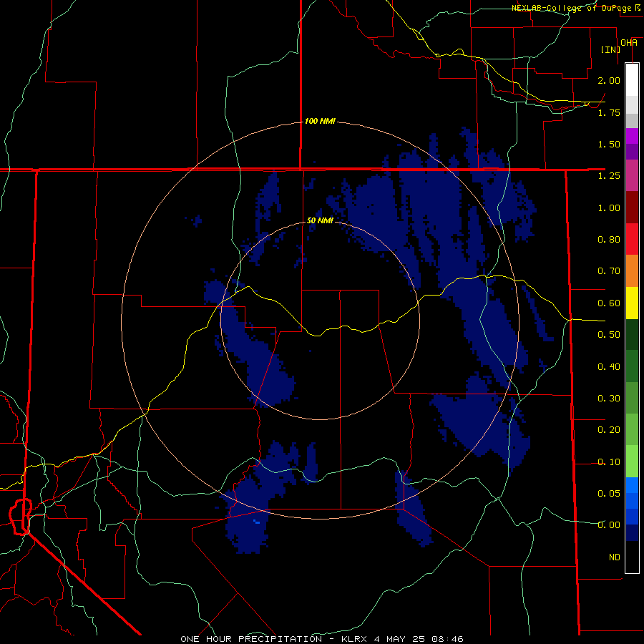The image size is (644, 644).
Task: Select the orange swatch beside 0.70
Action: coord(632,271)
